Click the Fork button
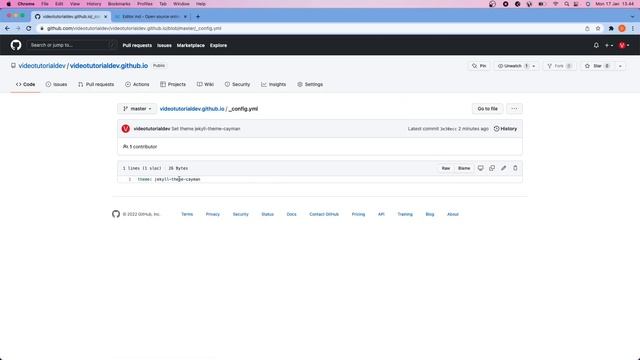Viewport: 640px width, 360px height. point(560,66)
